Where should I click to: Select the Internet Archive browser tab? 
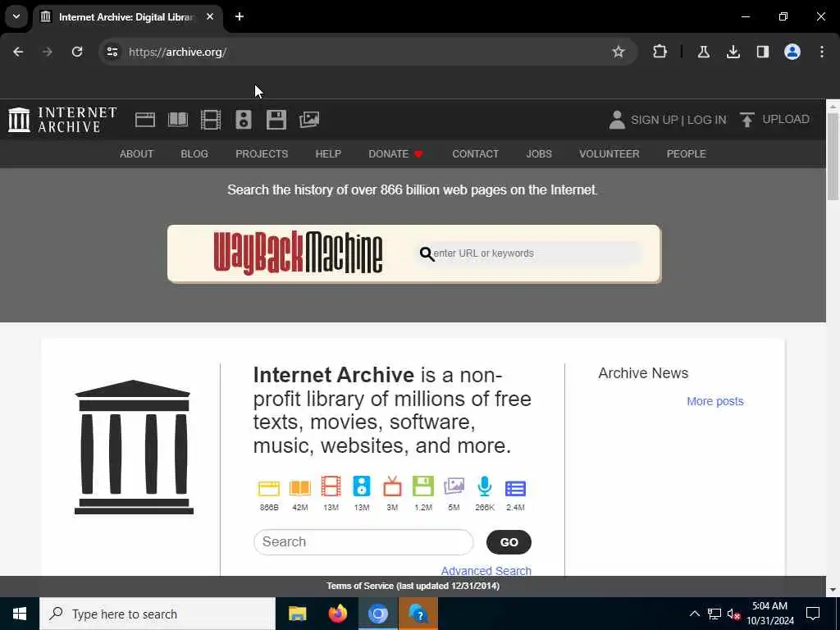(126, 16)
